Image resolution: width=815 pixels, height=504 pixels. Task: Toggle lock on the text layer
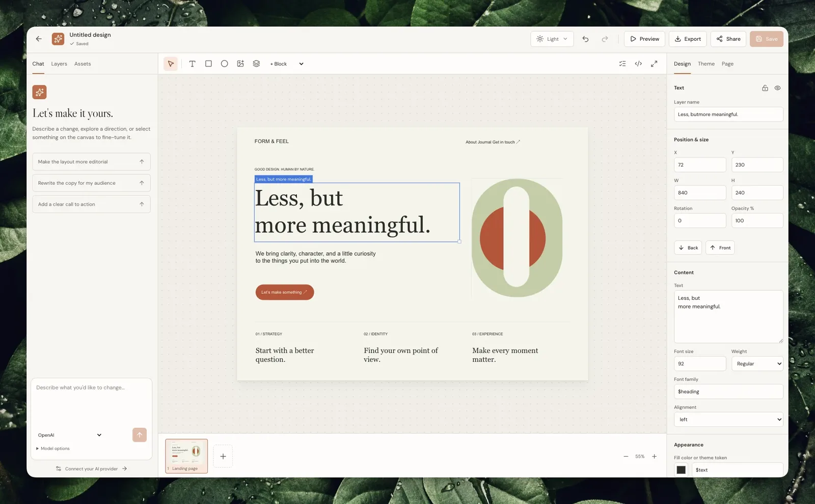point(765,88)
